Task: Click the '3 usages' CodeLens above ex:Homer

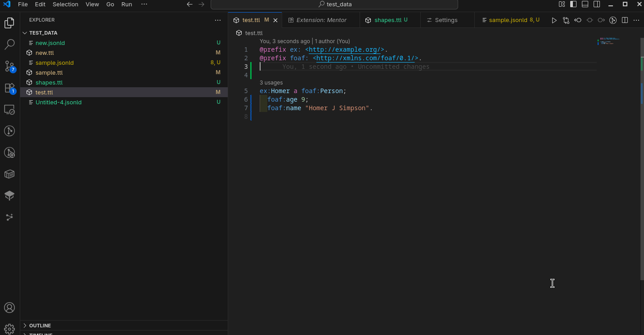Action: click(x=271, y=82)
